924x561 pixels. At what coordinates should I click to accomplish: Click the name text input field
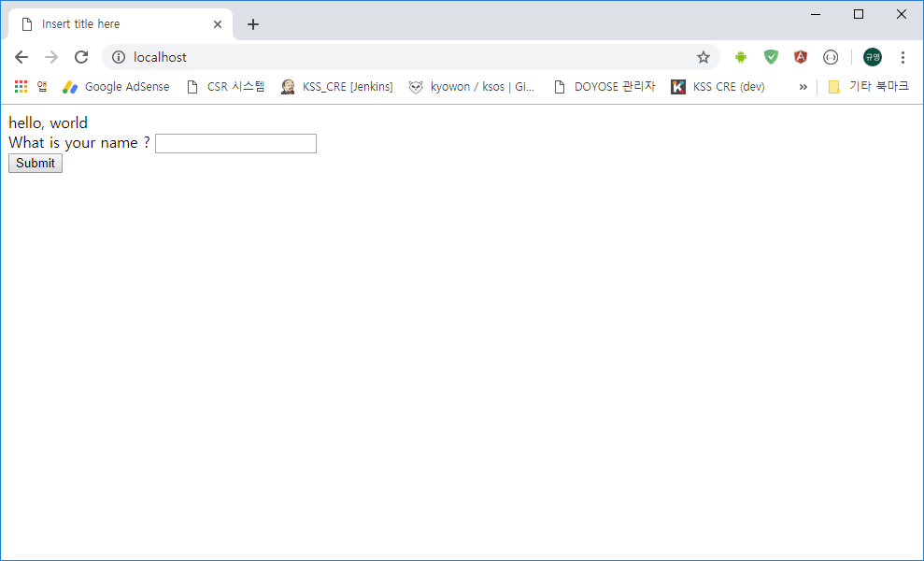tap(235, 143)
